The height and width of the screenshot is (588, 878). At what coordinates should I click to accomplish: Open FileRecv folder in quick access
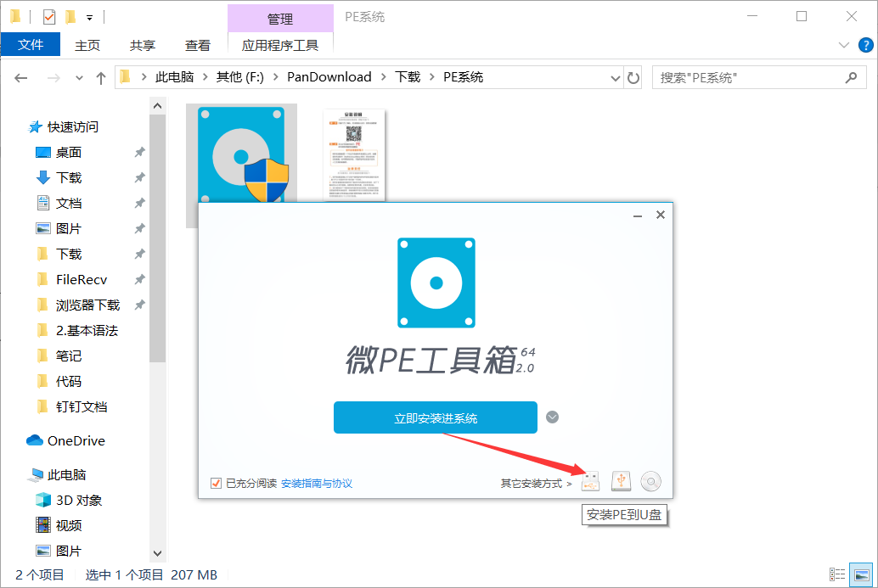tap(71, 279)
